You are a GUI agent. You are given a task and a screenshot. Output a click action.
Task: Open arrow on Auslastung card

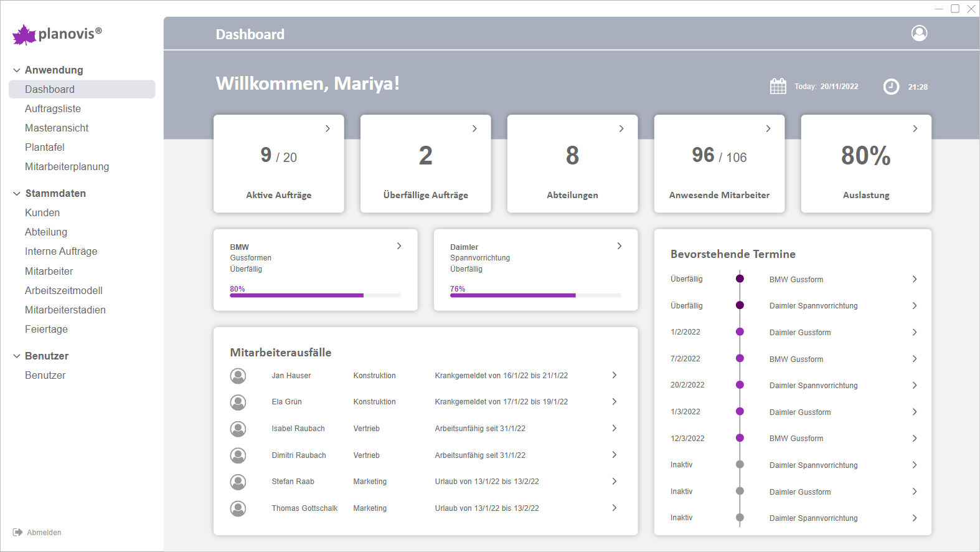tap(915, 128)
